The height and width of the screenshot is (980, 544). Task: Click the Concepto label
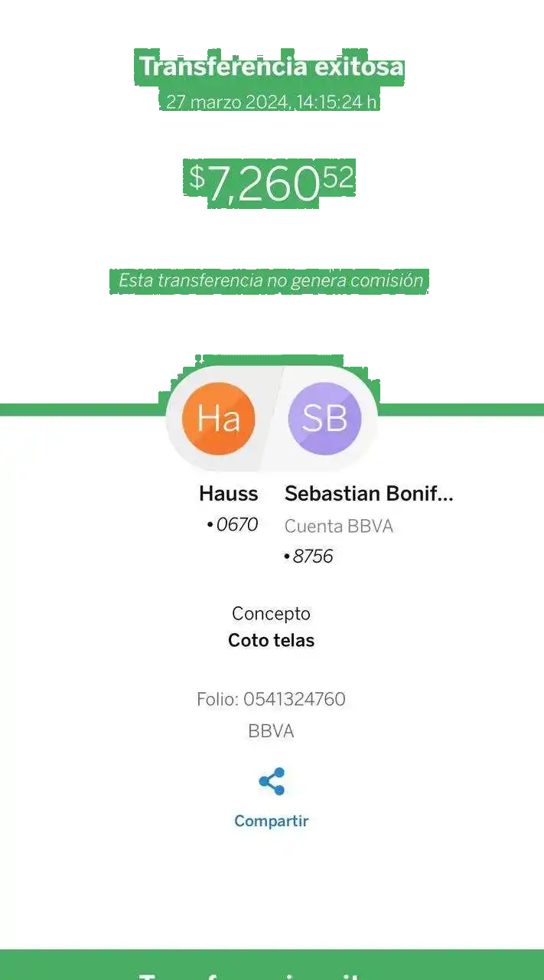point(271,613)
